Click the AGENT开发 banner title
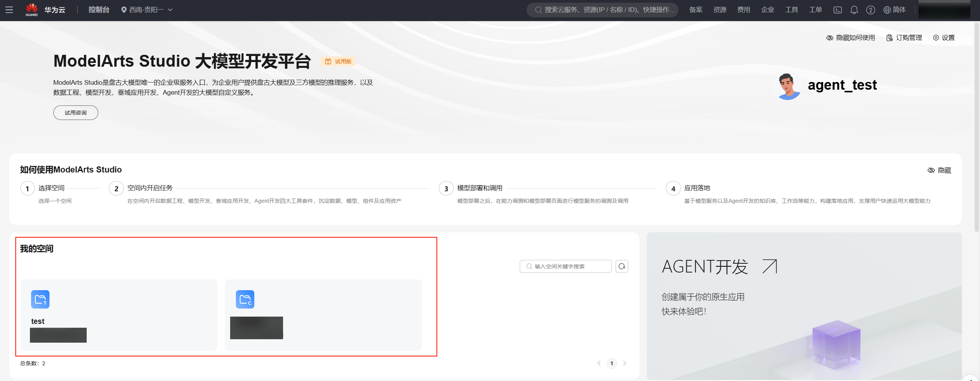 pyautogui.click(x=705, y=266)
